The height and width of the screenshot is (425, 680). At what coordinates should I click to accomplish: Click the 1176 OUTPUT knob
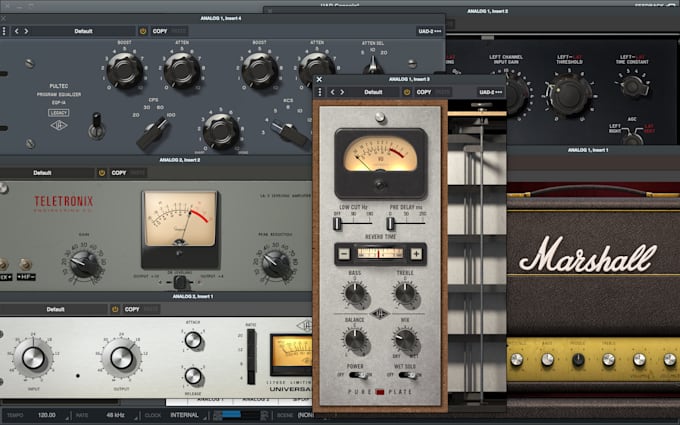(x=122, y=358)
